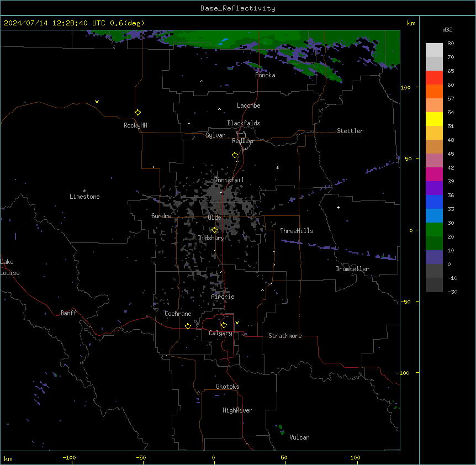Click the yellow diamond marker below Cochrane
The height and width of the screenshot is (465, 476).
pyautogui.click(x=188, y=326)
